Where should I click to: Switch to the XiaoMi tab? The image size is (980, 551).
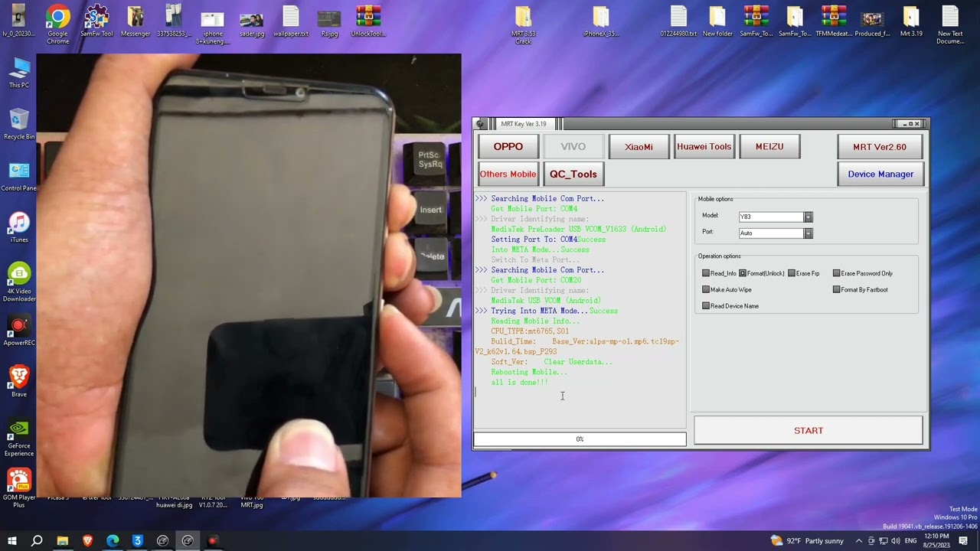[x=639, y=146]
